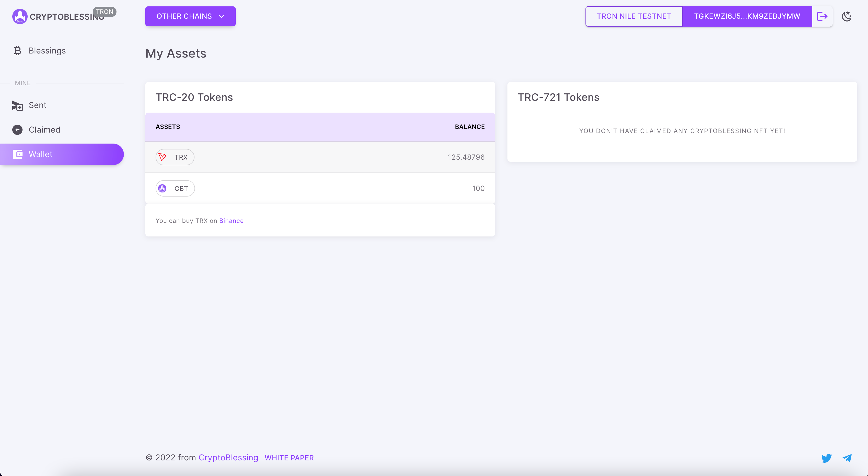Open the Sent page in the sidebar
The width and height of the screenshot is (868, 476).
point(37,105)
